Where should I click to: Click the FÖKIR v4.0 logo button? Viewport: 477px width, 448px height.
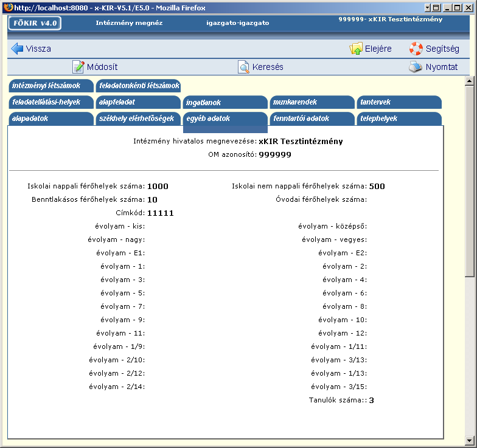click(x=35, y=23)
